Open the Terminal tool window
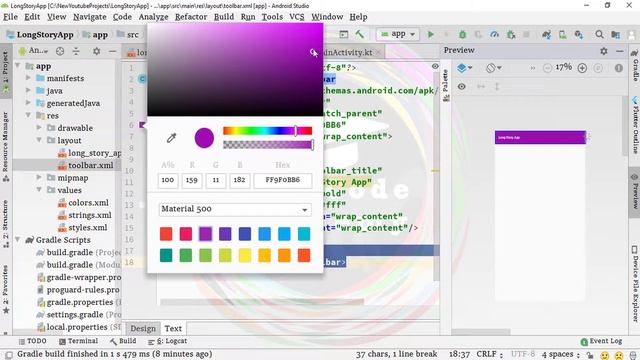Screen dimensions: 640x360 (x=78, y=341)
